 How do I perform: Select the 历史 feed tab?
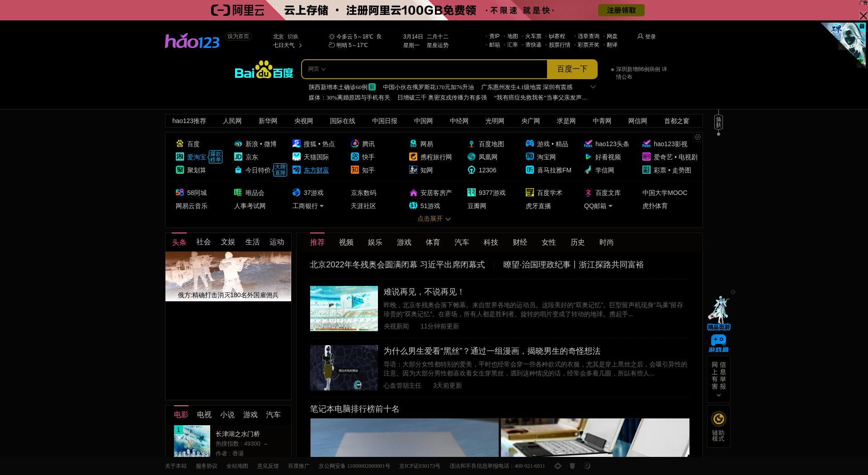(578, 242)
